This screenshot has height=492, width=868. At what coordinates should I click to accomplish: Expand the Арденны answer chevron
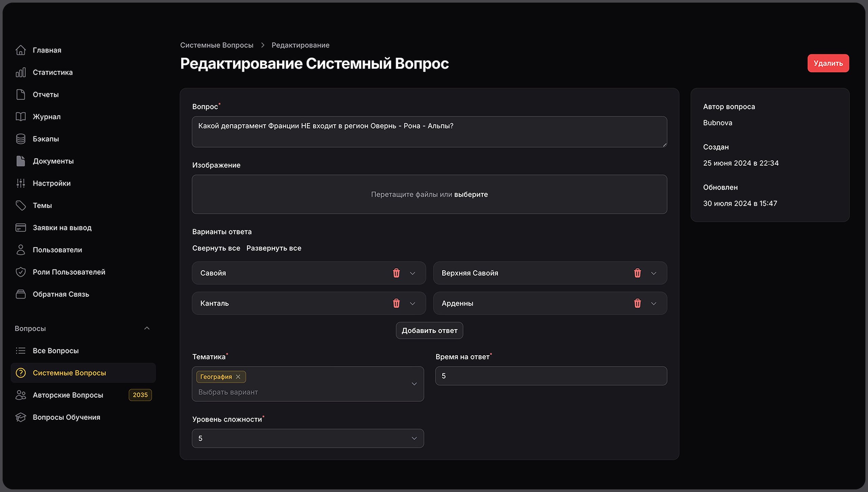point(653,304)
